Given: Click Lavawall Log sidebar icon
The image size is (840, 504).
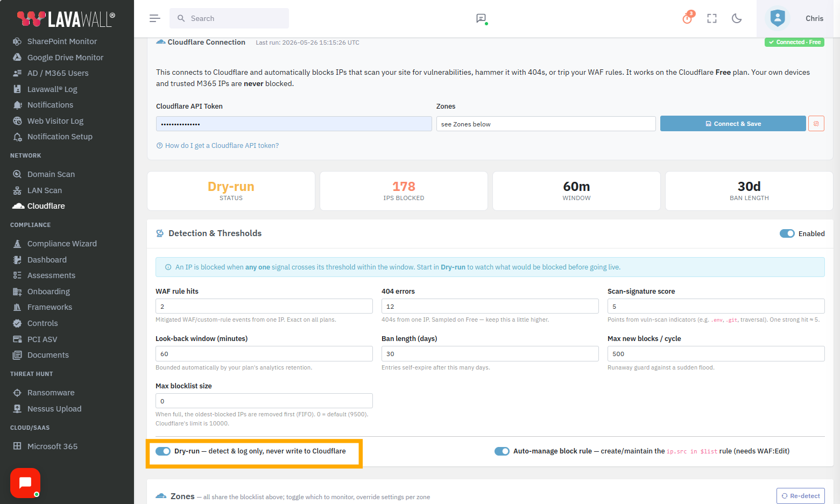Looking at the screenshot, I should [17, 89].
